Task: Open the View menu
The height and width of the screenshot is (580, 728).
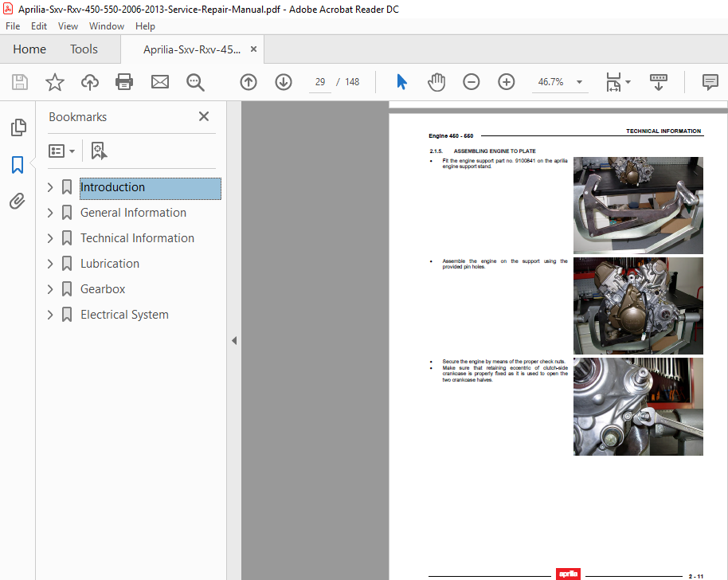Action: [68, 26]
